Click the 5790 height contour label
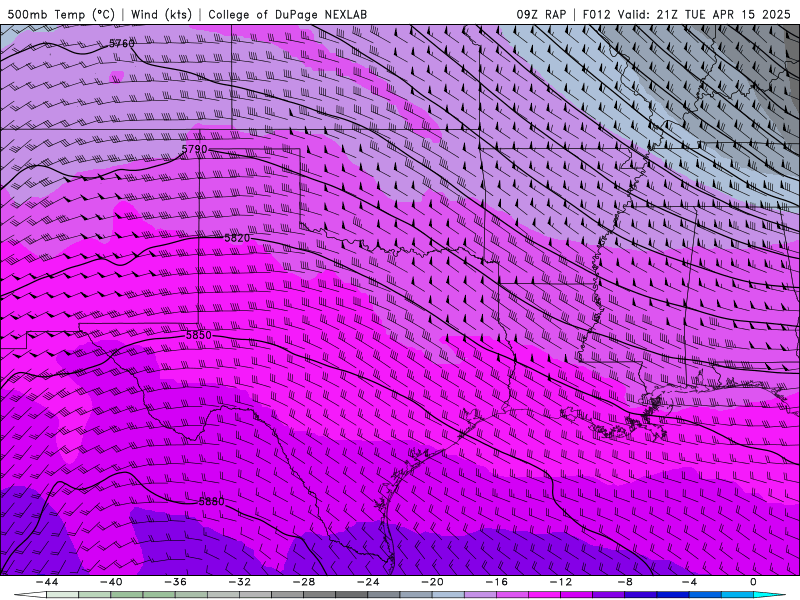 pyautogui.click(x=194, y=149)
